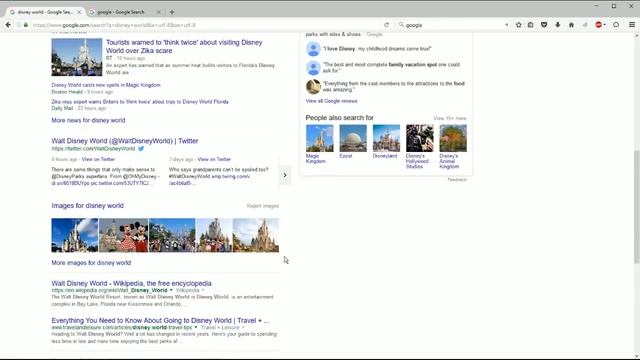Screen dimensions: 640x360
Task: Expand the 'Travel + Leisure' label dropdown
Action: pos(243,327)
